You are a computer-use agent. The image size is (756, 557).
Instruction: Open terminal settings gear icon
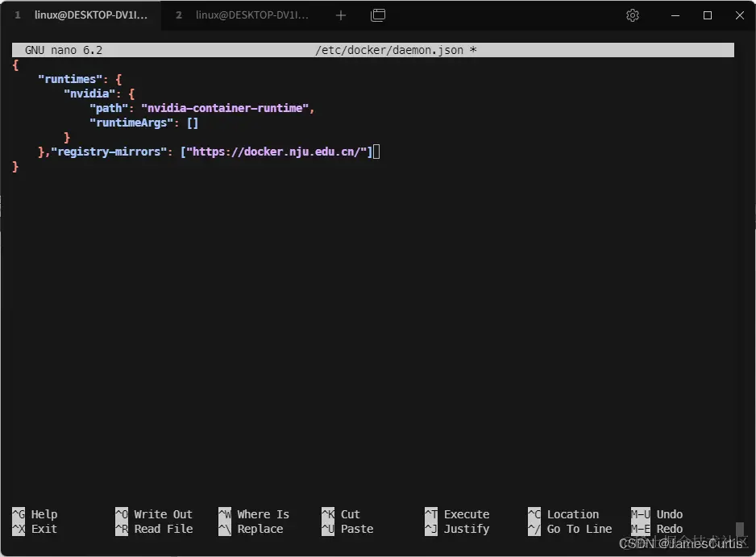pos(633,15)
